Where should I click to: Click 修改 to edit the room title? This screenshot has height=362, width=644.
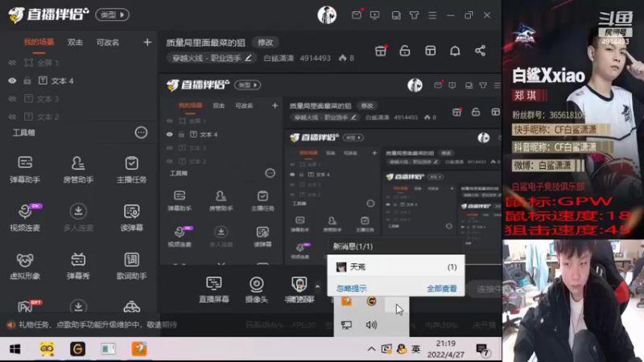click(265, 43)
